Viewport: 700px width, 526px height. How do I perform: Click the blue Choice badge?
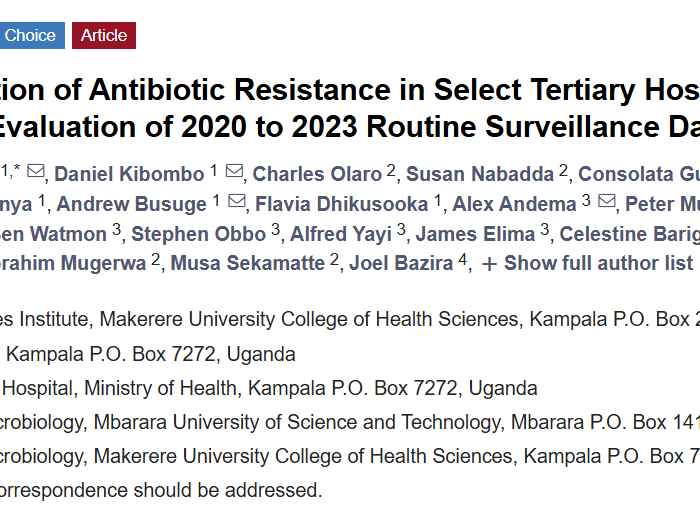click(x=30, y=36)
